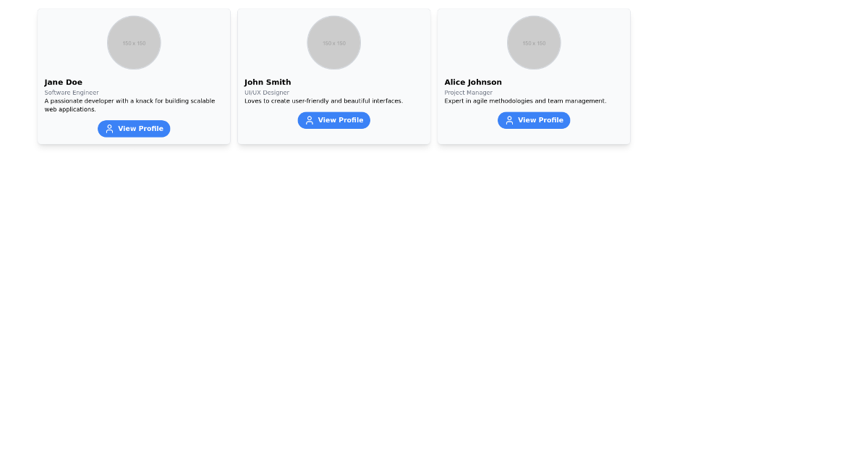Select John Smith's profile card
The image size is (868, 456).
(333, 76)
